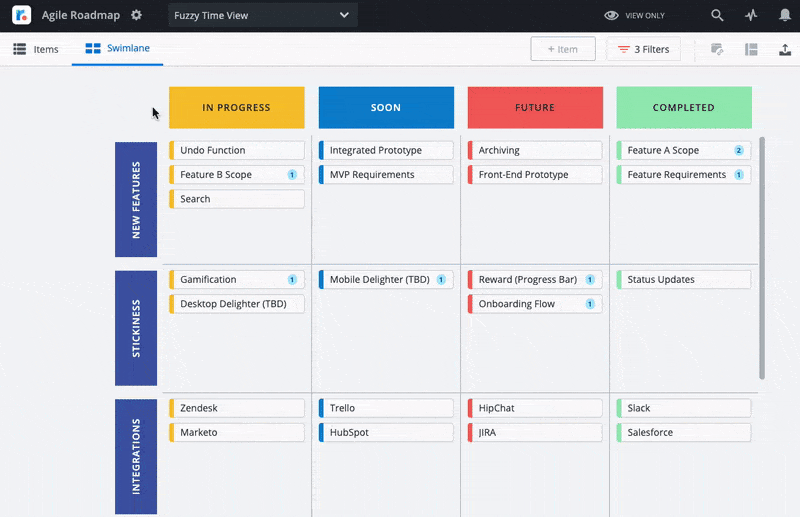The image size is (800, 517).
Task: Expand badge on Feature A Scope
Action: 739,150
